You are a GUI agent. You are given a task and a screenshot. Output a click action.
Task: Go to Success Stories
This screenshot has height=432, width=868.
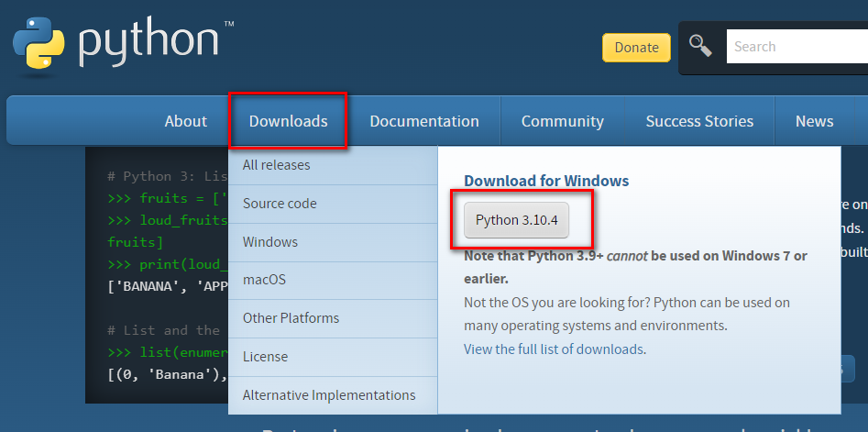pos(699,121)
